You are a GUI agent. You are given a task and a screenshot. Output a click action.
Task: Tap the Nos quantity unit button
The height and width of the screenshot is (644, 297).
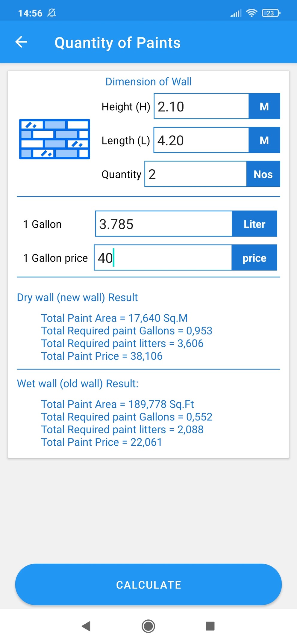(263, 174)
